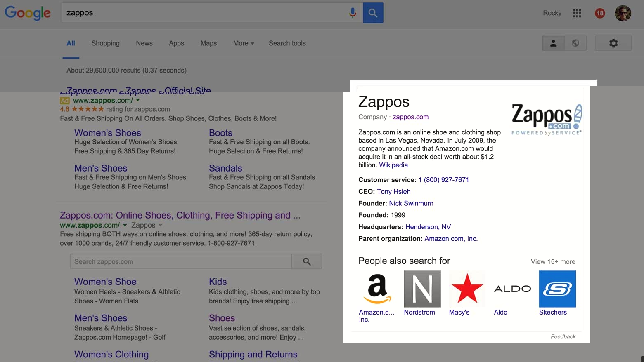Open the settings gear icon
The image size is (644, 362).
[613, 43]
